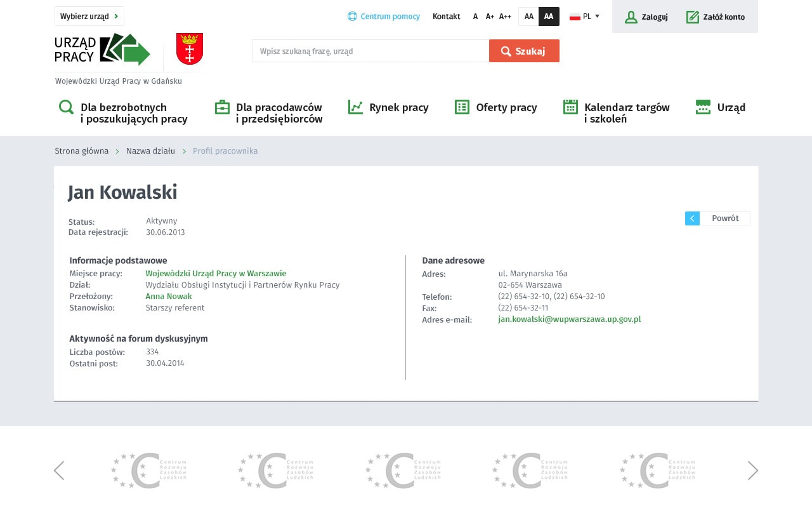Switch to dark high-contrast AA mode
Viewport: 812px width, 508px height.
point(549,17)
